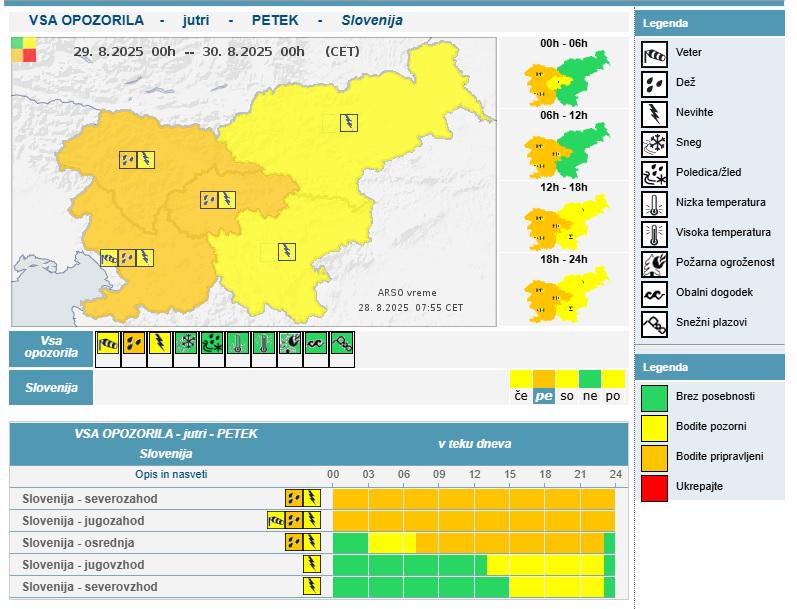Switch to the 'so' day tab

pyautogui.click(x=566, y=396)
